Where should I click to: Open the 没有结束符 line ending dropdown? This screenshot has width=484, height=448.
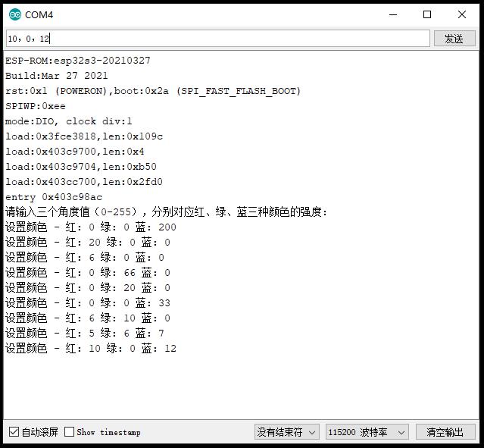tap(287, 432)
